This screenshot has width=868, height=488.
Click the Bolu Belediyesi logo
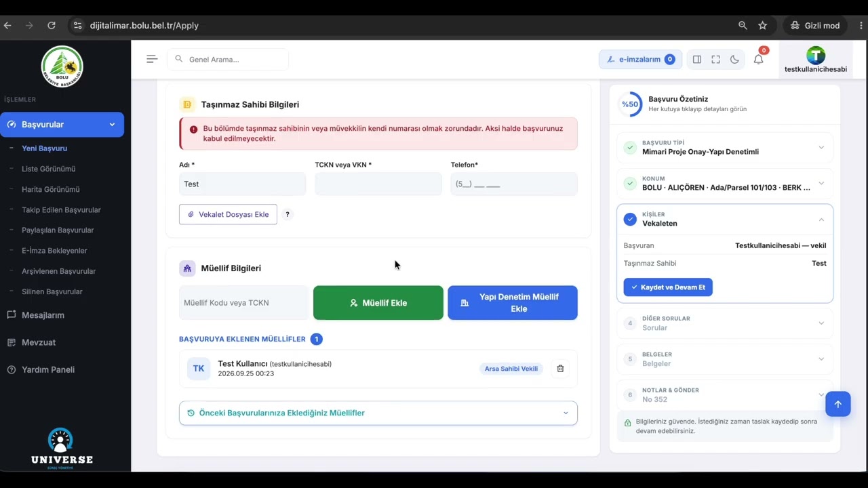62,67
